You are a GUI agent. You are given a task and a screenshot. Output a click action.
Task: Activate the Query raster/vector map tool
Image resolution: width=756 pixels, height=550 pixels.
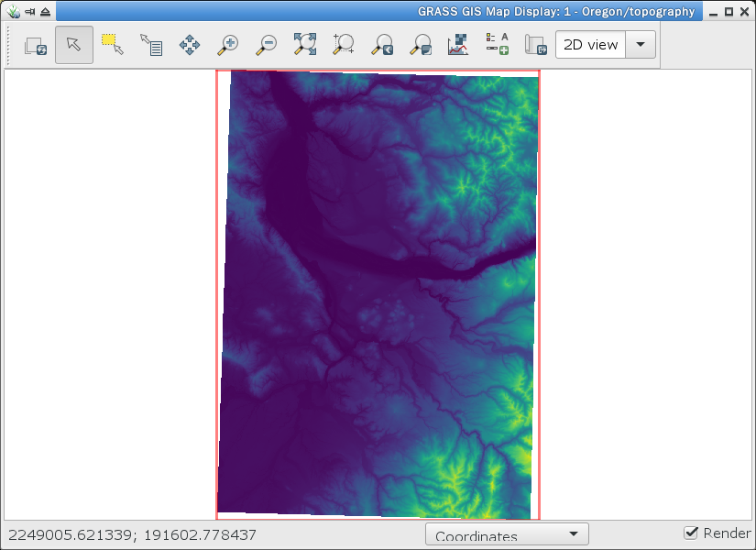pyautogui.click(x=151, y=45)
